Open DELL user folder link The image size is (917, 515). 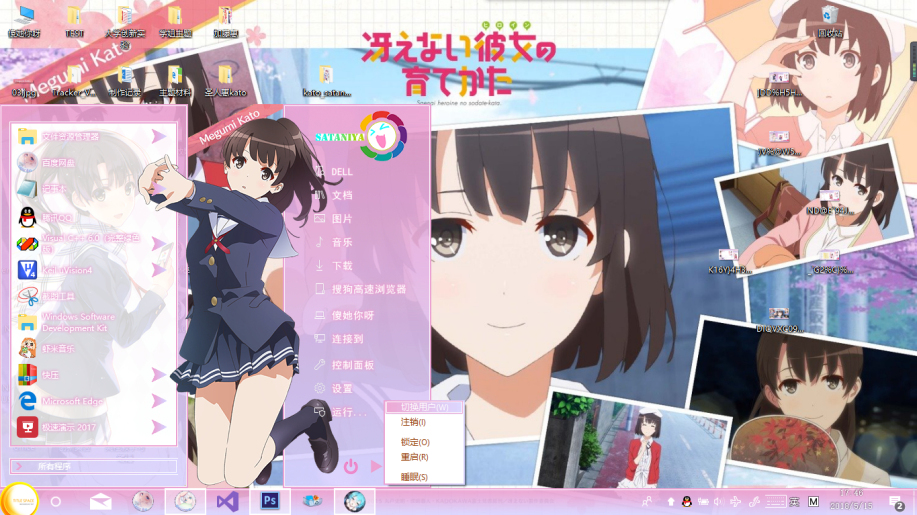coord(334,171)
